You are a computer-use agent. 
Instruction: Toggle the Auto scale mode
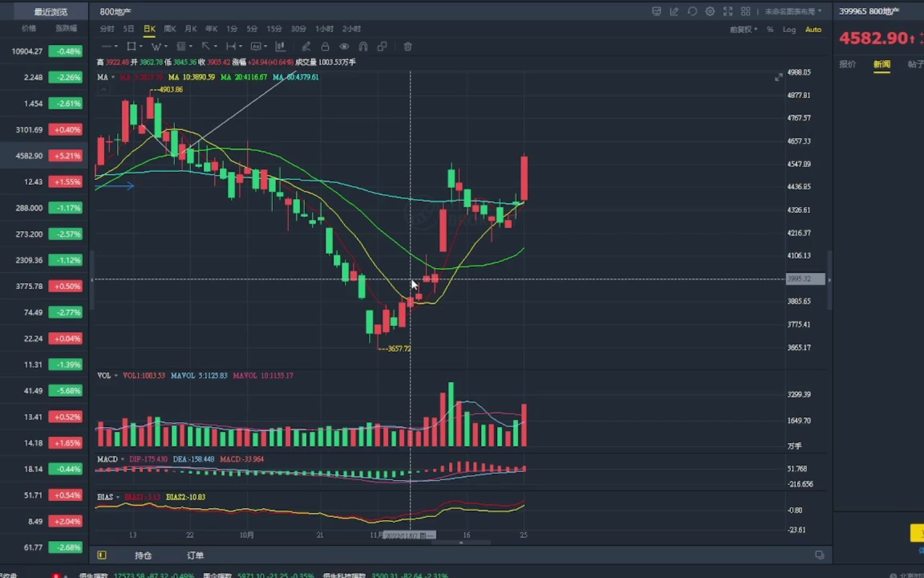[813, 29]
